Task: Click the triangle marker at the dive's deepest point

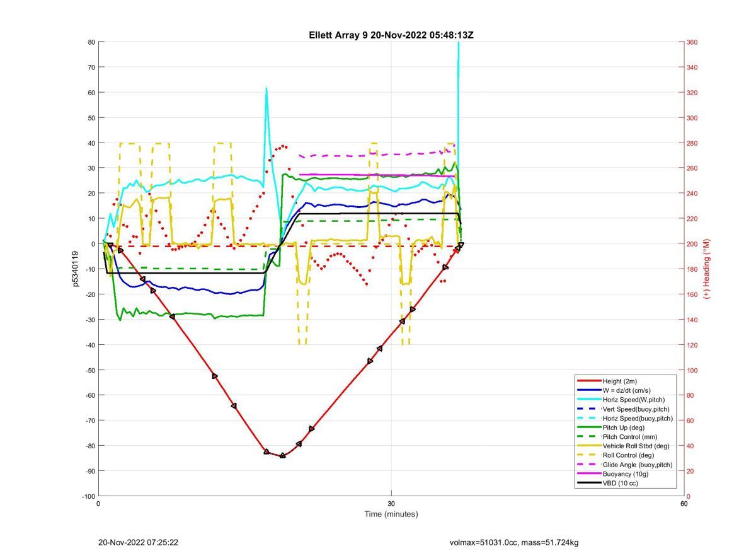Action: point(282,455)
